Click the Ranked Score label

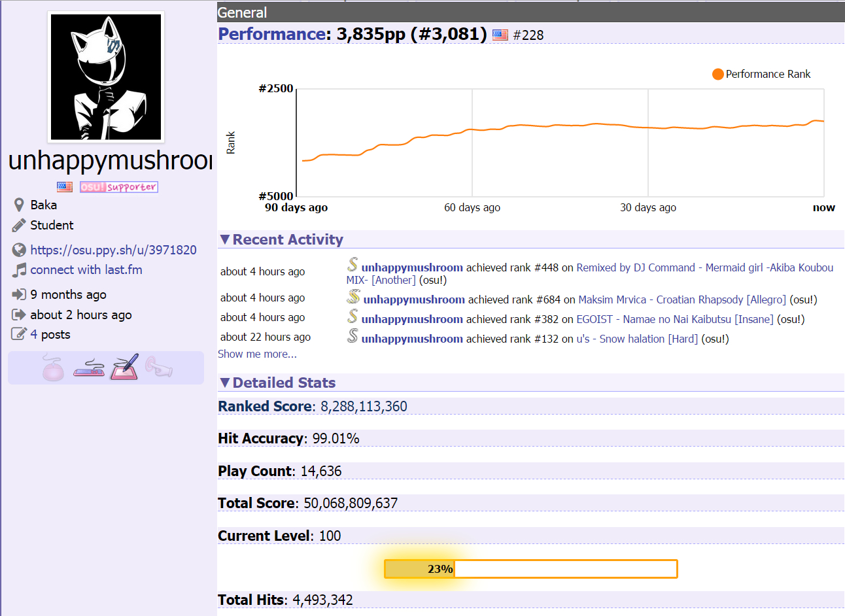(265, 406)
